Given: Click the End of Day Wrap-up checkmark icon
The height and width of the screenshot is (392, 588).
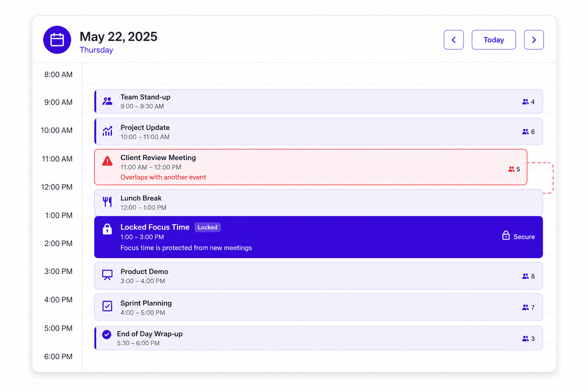Looking at the screenshot, I should (x=107, y=335).
